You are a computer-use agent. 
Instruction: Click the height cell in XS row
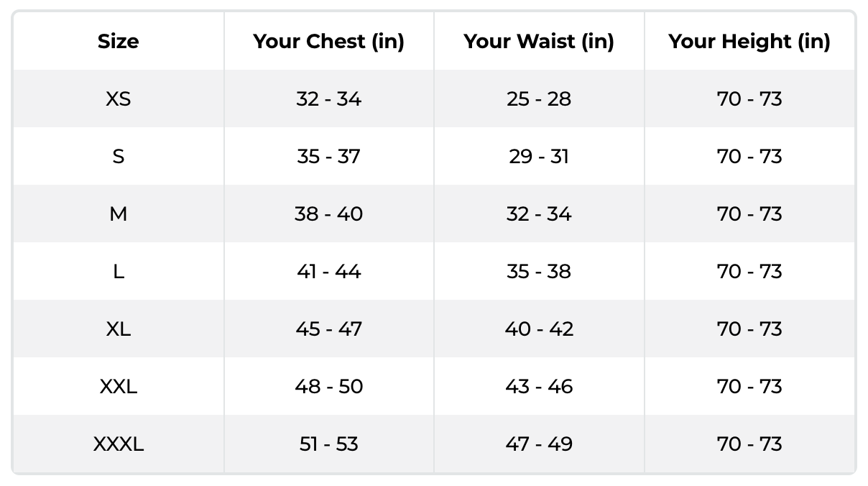[749, 99]
